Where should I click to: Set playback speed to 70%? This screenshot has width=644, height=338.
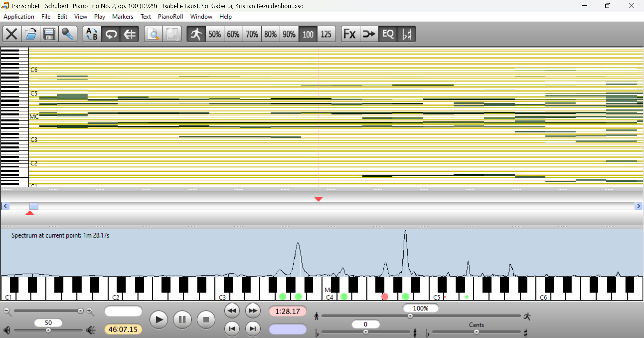[x=252, y=34]
